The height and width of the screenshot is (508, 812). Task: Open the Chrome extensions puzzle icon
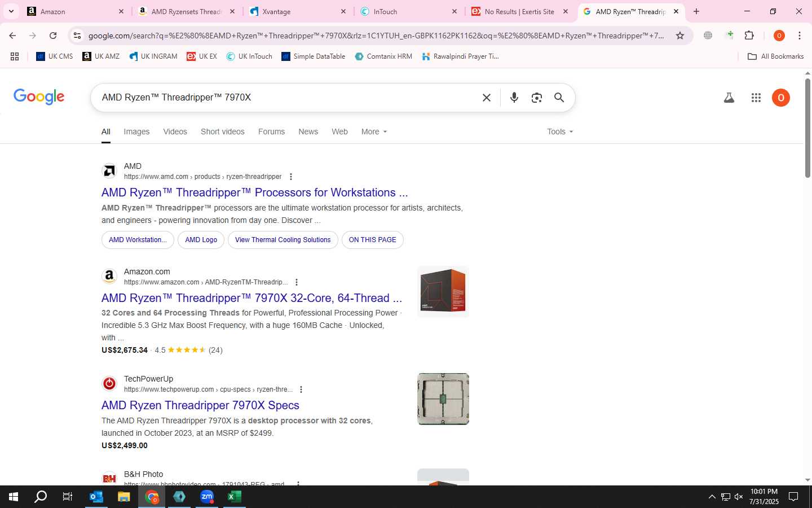[749, 36]
